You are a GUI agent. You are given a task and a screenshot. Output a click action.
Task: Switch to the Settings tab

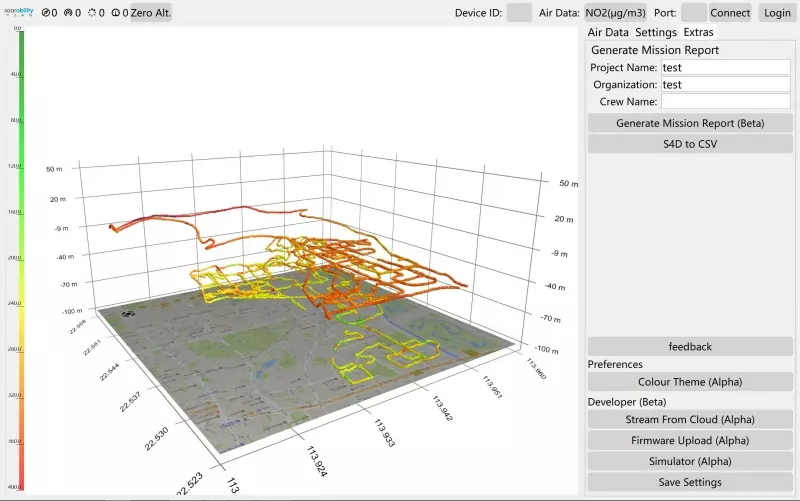[x=656, y=32]
